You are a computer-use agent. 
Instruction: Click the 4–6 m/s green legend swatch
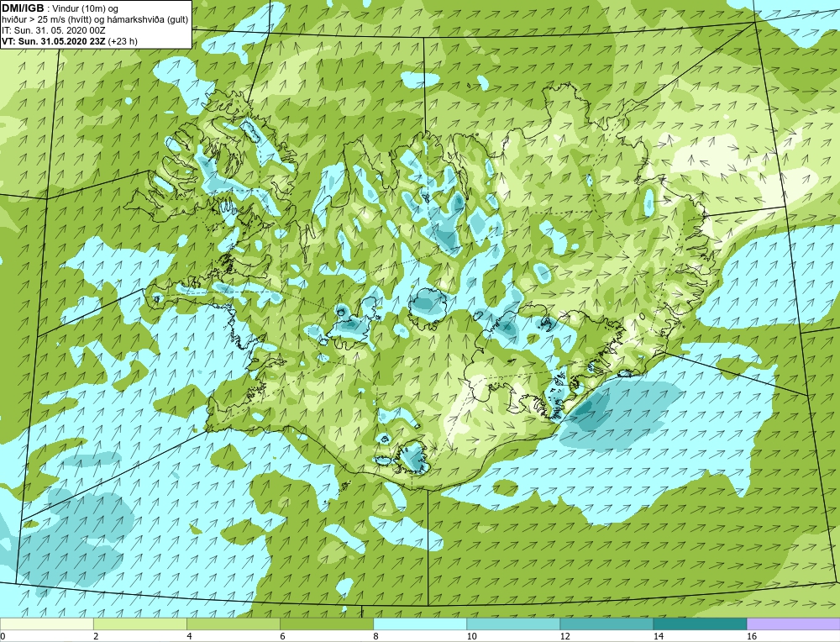(x=233, y=624)
